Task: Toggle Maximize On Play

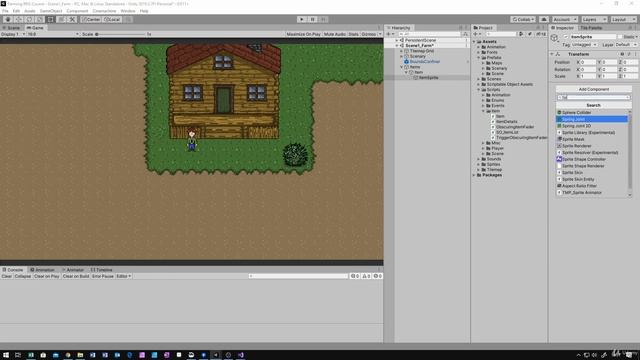Action: (x=303, y=34)
